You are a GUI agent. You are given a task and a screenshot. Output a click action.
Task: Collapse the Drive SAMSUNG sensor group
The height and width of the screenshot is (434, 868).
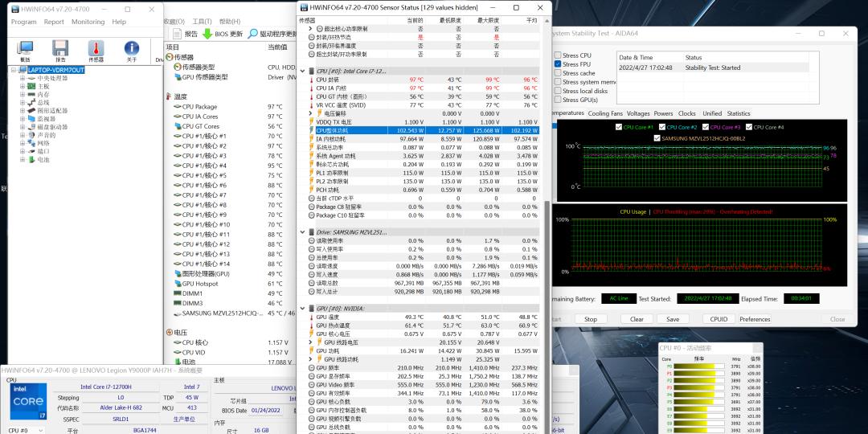pos(302,232)
